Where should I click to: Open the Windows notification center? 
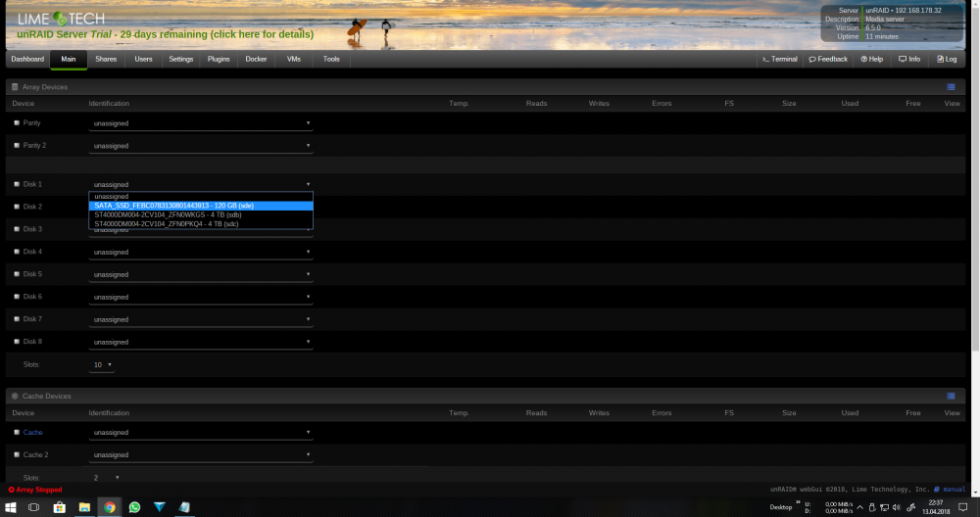[x=963, y=507]
